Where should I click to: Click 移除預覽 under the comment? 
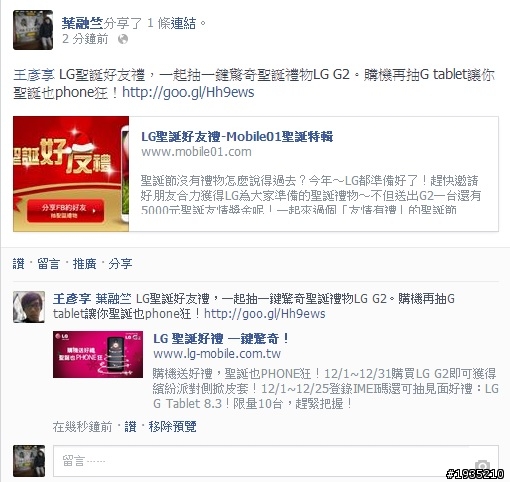(172, 427)
